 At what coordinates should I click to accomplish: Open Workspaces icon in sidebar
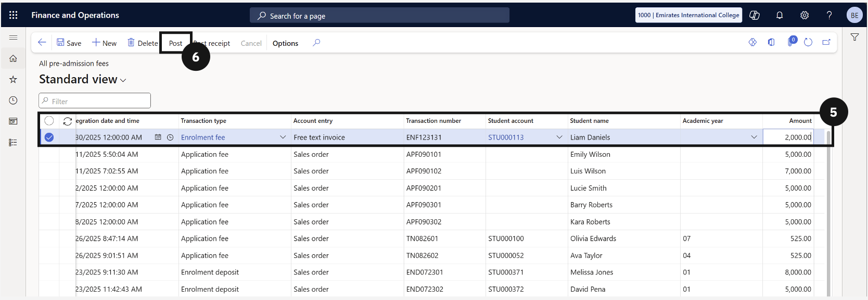[x=14, y=121]
